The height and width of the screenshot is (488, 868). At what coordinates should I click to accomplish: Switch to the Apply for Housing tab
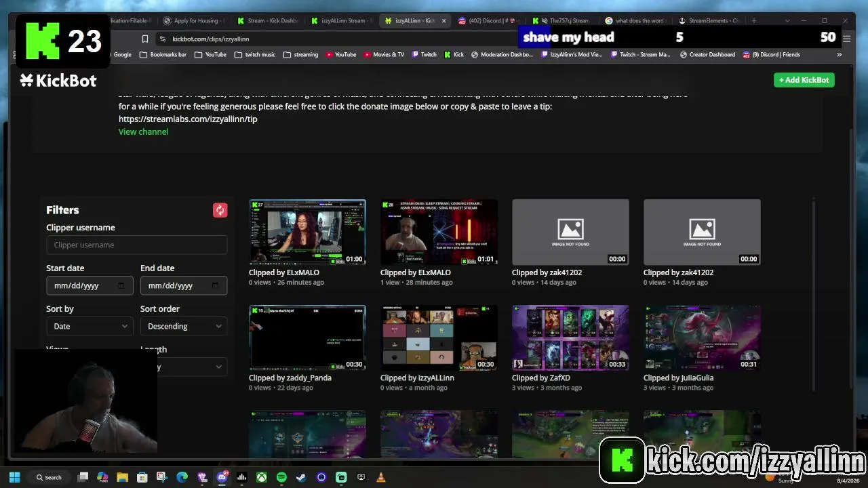click(x=194, y=20)
